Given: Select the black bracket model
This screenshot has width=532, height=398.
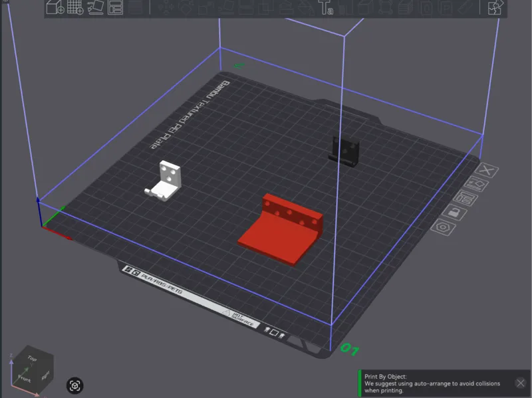Looking at the screenshot, I should (344, 151).
